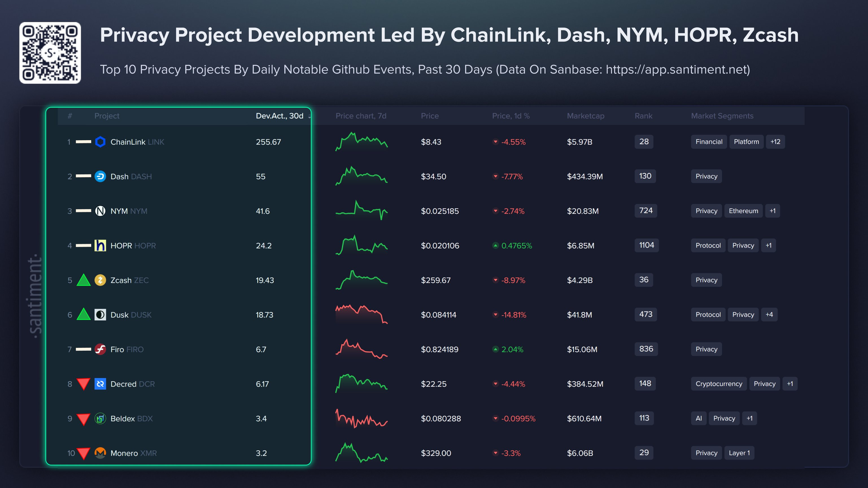Expand ChainLink's +12 market segments
The image size is (868, 488).
[x=775, y=142]
